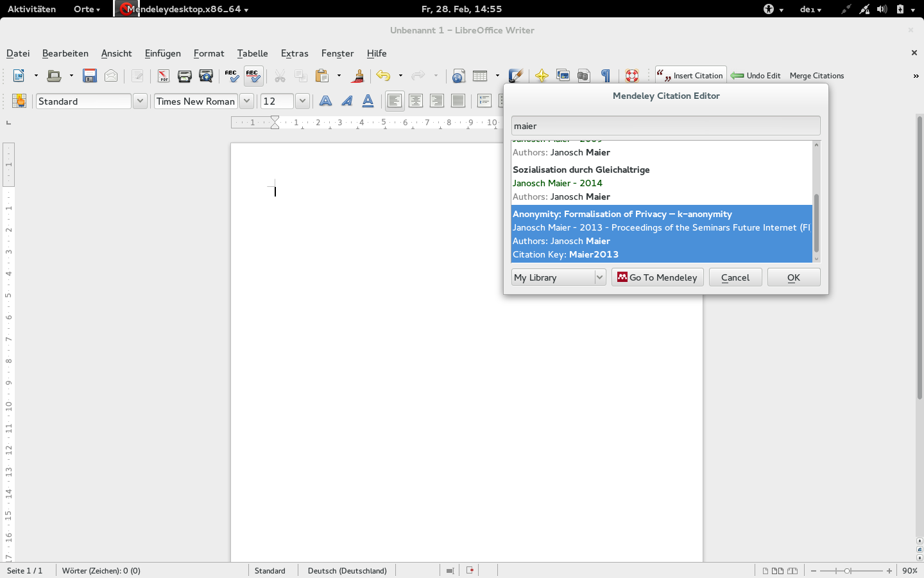The height and width of the screenshot is (578, 924).
Task: Toggle Align Right
Action: pos(437,101)
